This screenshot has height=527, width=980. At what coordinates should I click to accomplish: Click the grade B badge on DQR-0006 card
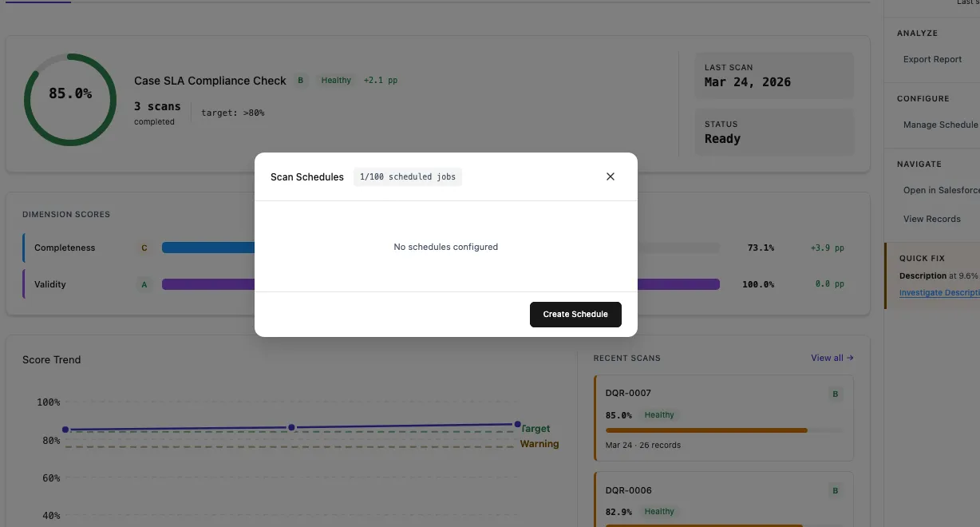point(835,490)
